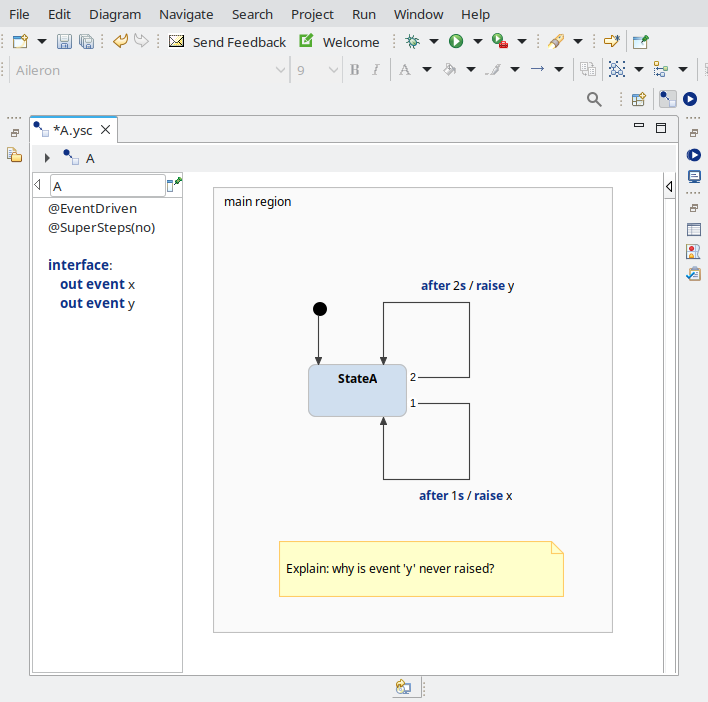Open the Run button dropdown arrow

477,42
